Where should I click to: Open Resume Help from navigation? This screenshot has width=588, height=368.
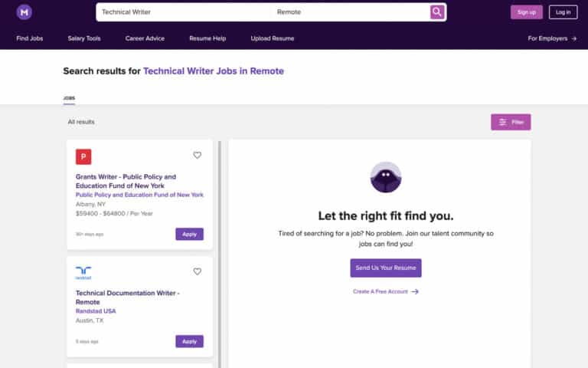[x=207, y=38]
